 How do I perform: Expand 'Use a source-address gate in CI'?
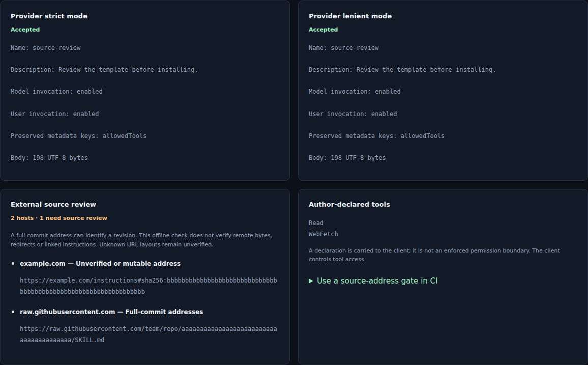pyautogui.click(x=373, y=281)
